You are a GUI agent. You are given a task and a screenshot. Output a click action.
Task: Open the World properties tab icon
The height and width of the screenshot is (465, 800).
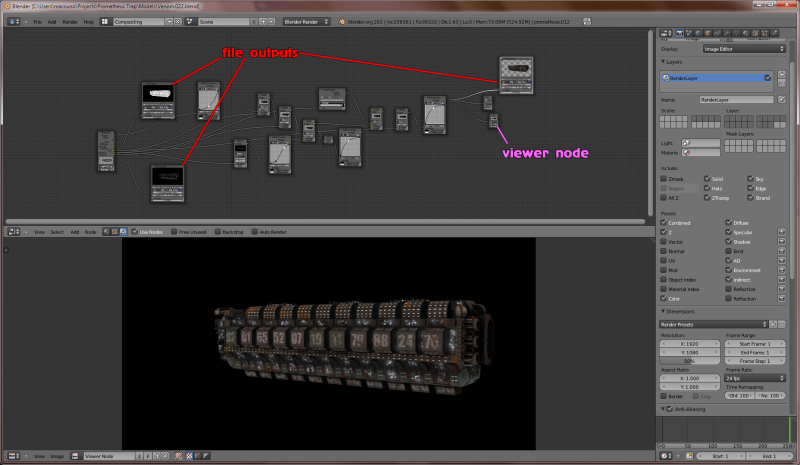pos(698,33)
